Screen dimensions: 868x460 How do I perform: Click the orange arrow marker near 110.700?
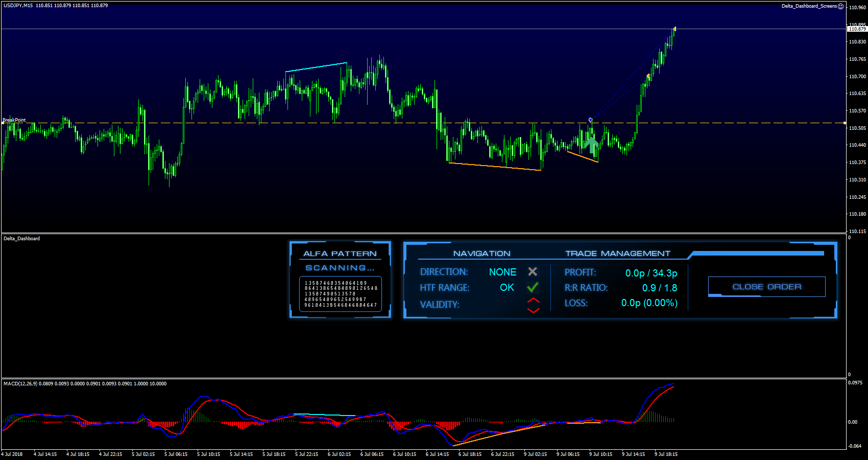coord(648,76)
